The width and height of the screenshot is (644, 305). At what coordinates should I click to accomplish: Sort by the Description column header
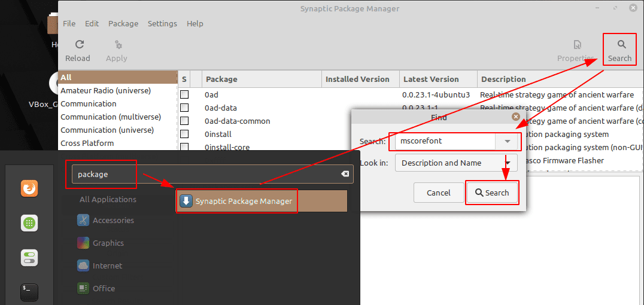(x=560, y=79)
